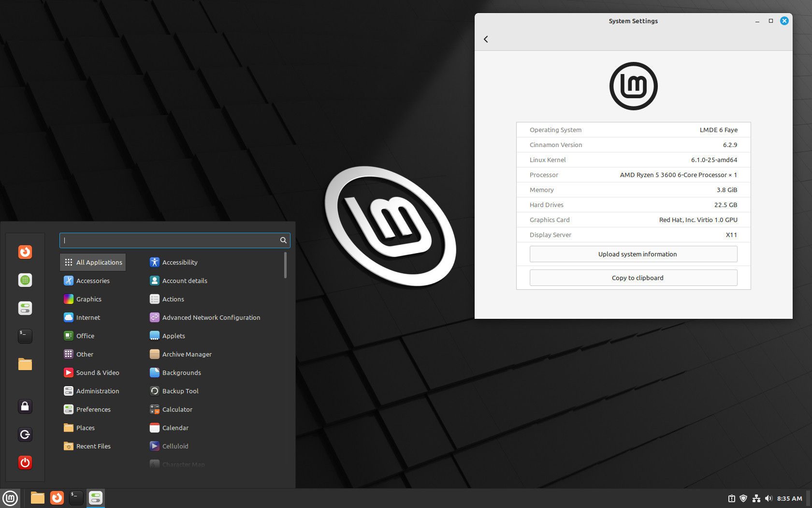Click the sound volume tray icon
The height and width of the screenshot is (508, 812).
pos(768,498)
